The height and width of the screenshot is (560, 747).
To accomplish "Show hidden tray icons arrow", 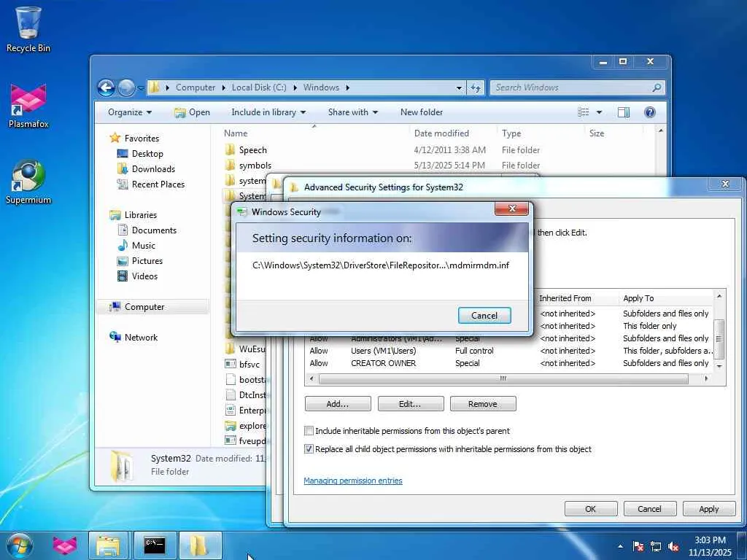I will point(620,546).
